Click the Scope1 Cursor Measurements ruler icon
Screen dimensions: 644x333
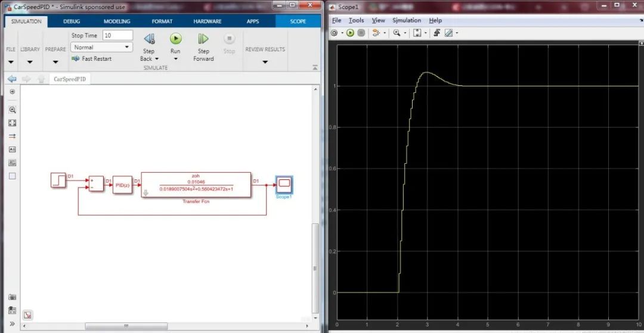pos(448,33)
